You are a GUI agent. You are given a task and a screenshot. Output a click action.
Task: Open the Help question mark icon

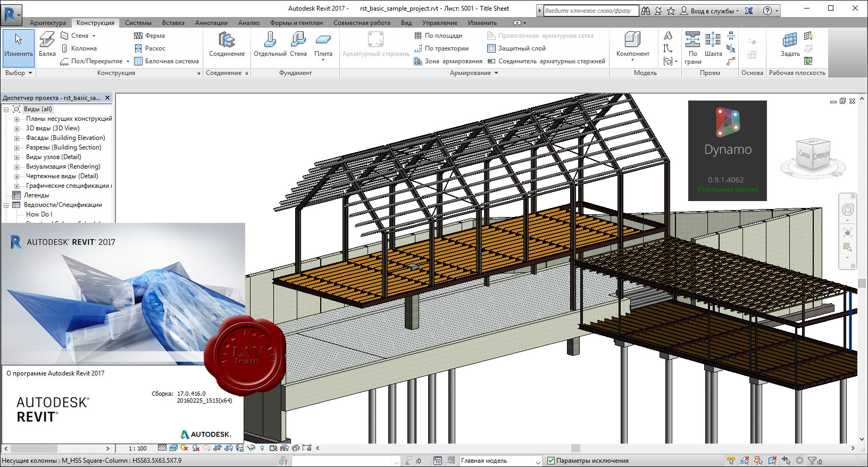767,11
